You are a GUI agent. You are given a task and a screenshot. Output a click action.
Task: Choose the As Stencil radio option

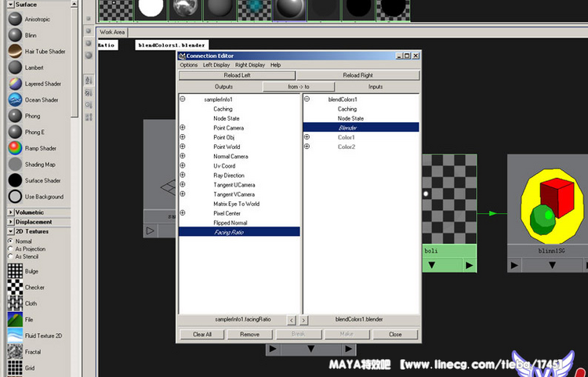click(10, 256)
